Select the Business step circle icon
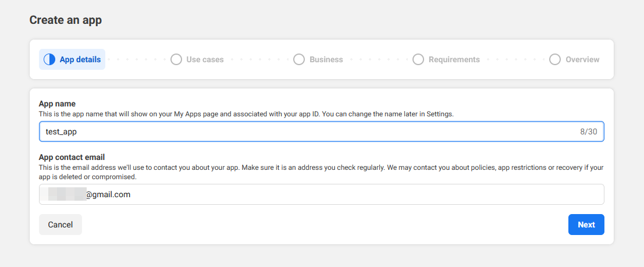Screen dimensions: 644x267 299,59
